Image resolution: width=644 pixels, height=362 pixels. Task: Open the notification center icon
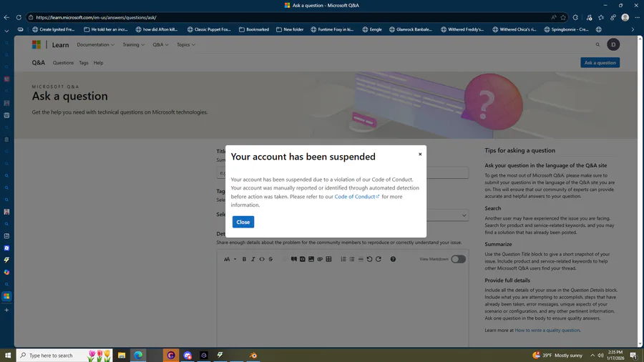coord(634,356)
